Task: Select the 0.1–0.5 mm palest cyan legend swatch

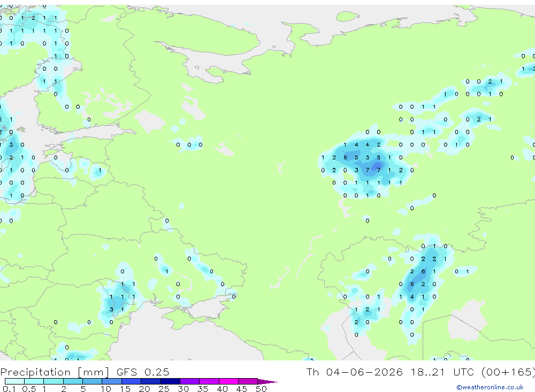Action: [14, 381]
